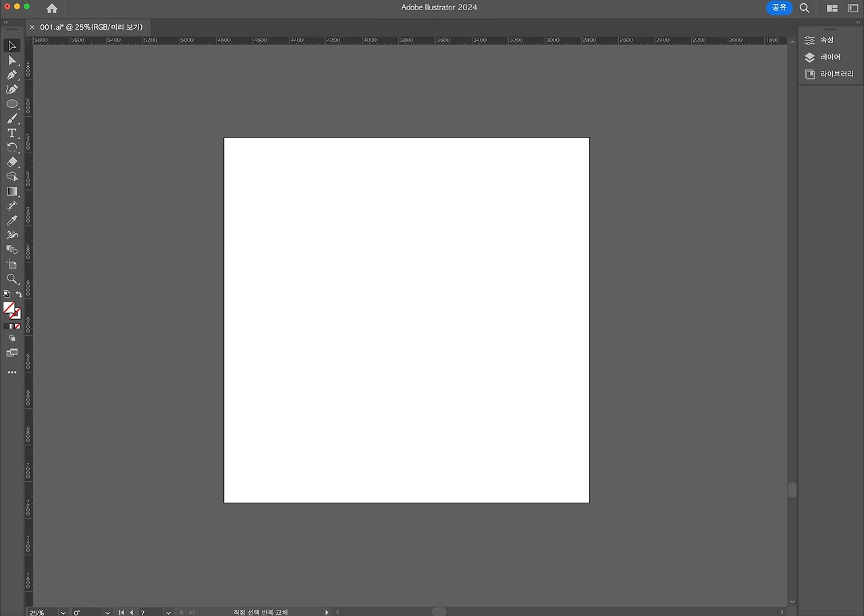Expand the right panel dock
Image resolution: width=864 pixels, height=616 pixels.
click(857, 22)
